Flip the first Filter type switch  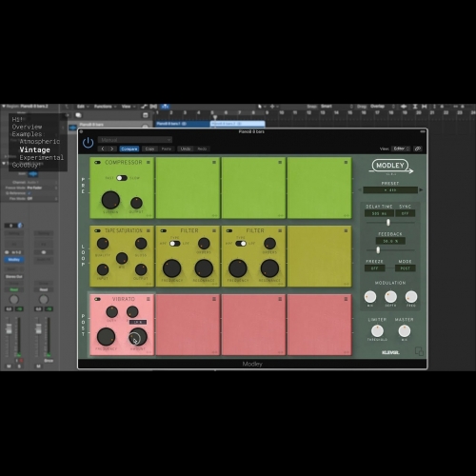pos(175,244)
